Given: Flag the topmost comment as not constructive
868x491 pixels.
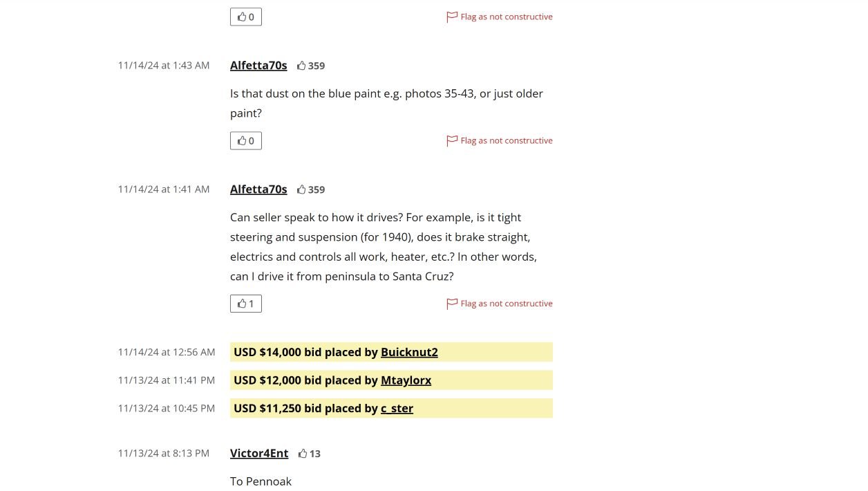Looking at the screenshot, I should [500, 17].
